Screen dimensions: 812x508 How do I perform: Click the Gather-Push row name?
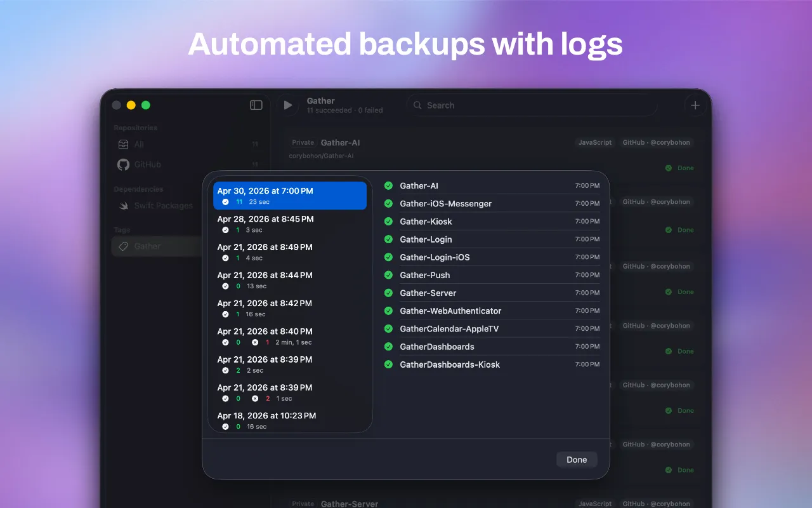(425, 275)
